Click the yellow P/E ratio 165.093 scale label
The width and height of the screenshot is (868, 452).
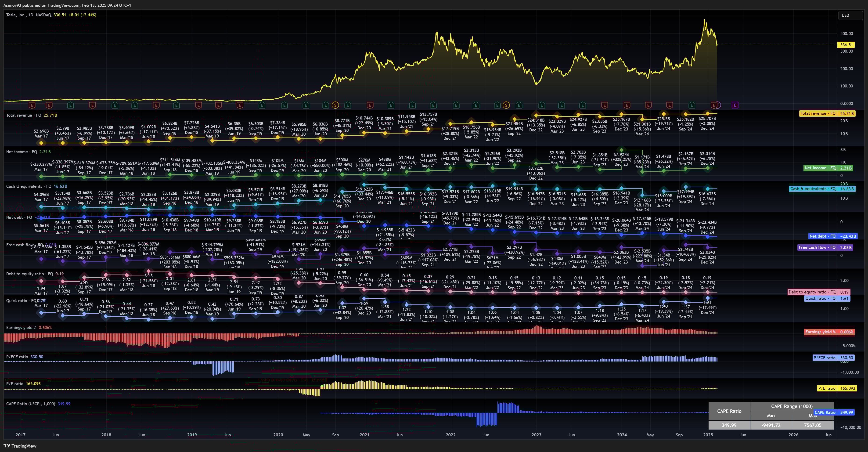click(837, 388)
